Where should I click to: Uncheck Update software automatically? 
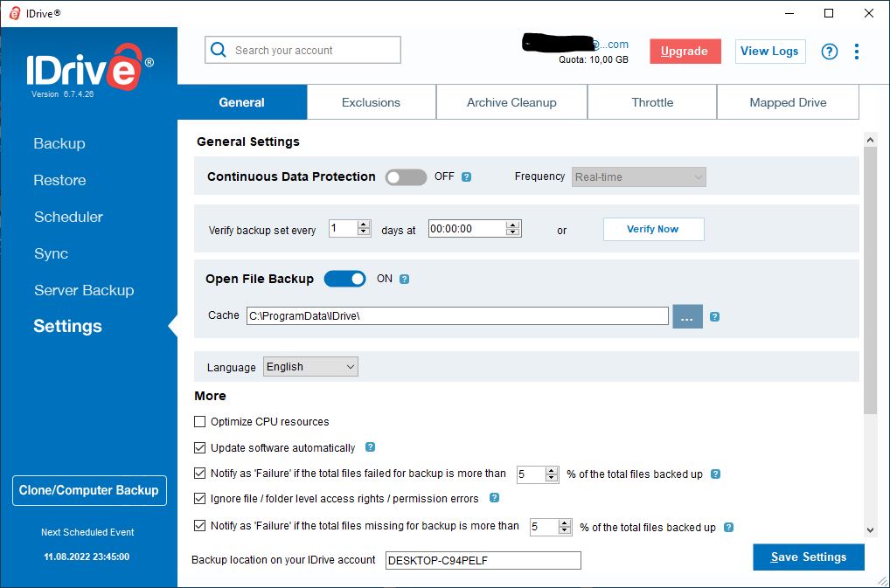[x=200, y=447]
